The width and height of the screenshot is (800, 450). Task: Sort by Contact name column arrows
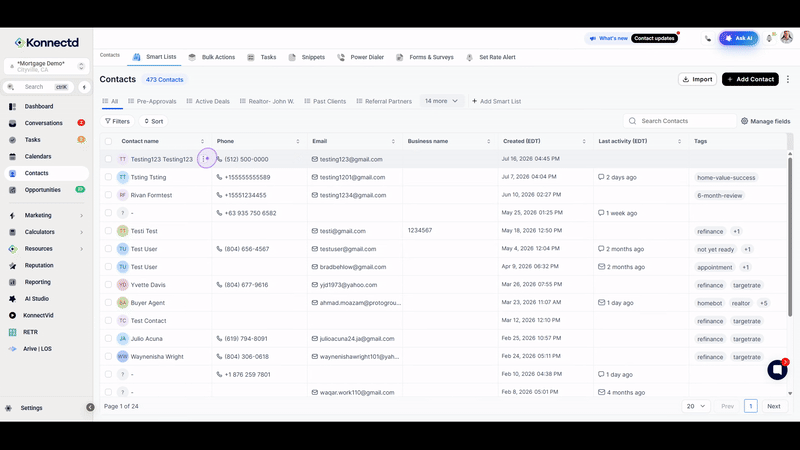point(203,141)
